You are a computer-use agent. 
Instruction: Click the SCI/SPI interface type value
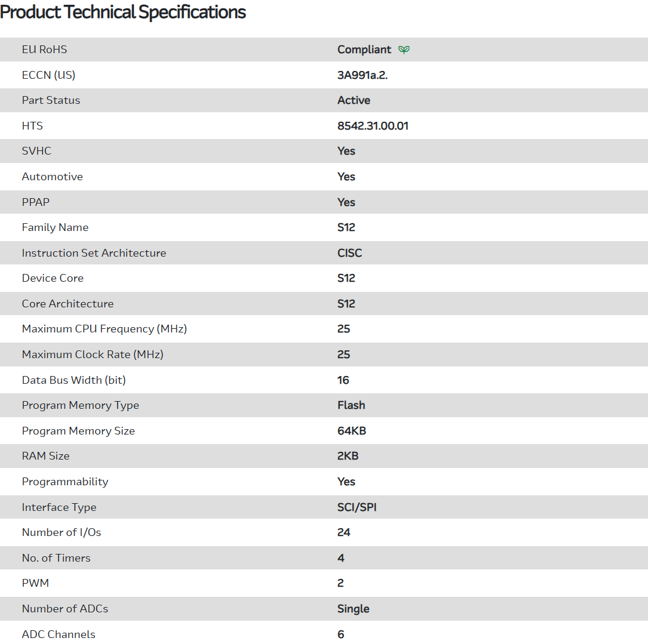tap(357, 507)
